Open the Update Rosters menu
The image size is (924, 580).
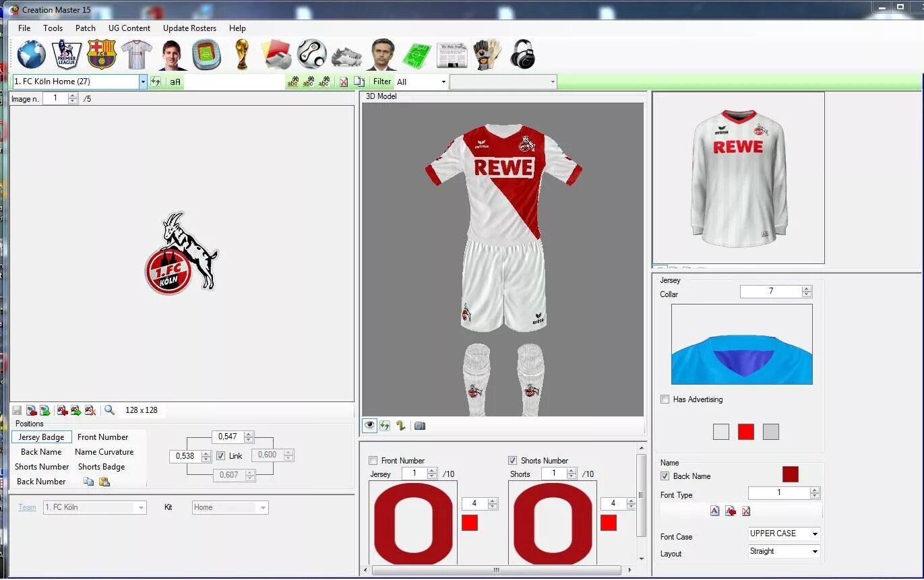tap(189, 28)
